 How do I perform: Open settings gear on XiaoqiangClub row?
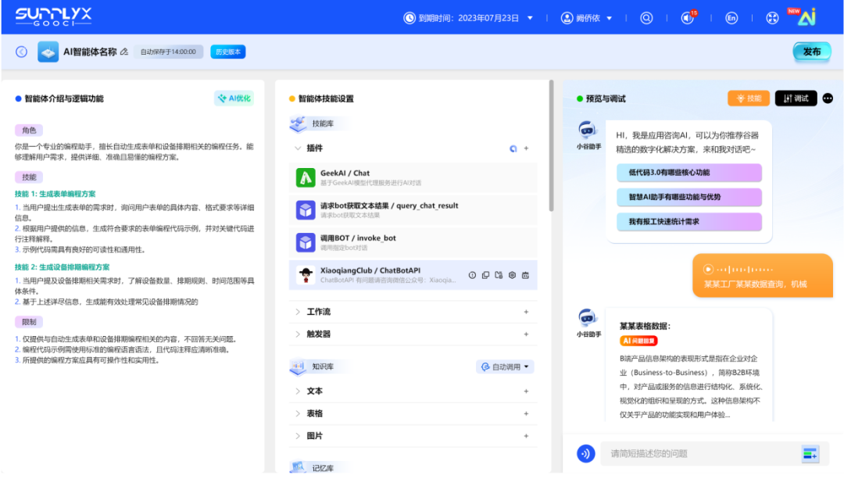(512, 275)
